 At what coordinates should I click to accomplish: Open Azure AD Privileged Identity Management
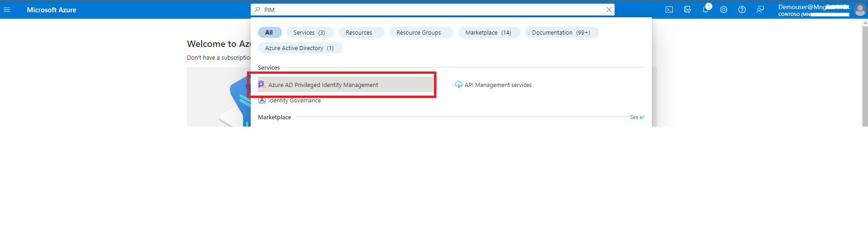(x=323, y=85)
